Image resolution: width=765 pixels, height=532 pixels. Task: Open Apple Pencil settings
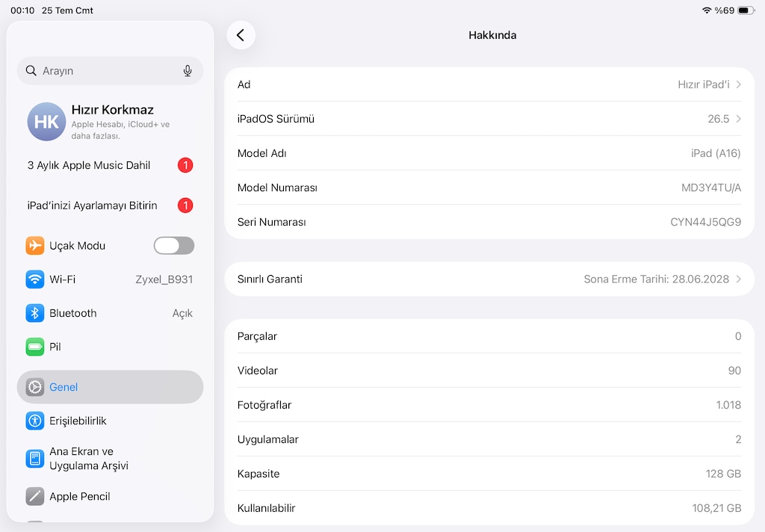[x=111, y=496]
